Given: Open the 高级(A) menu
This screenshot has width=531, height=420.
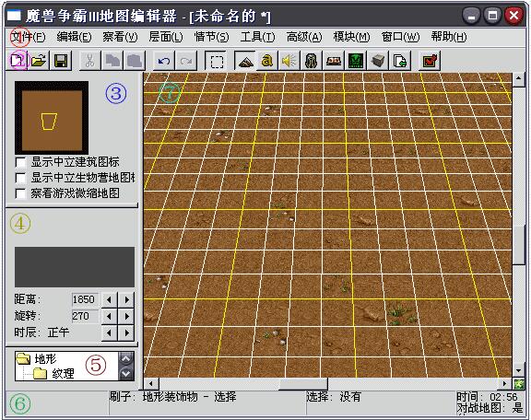Looking at the screenshot, I should [304, 37].
